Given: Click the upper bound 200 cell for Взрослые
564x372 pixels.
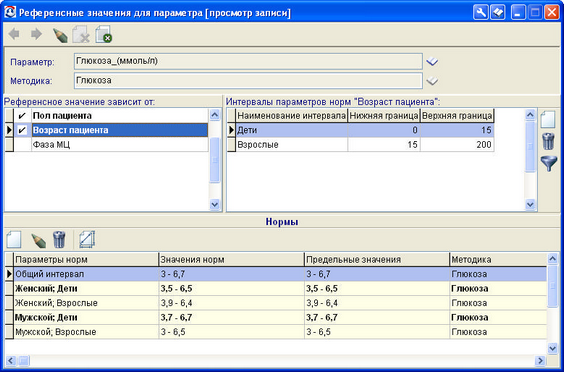Looking at the screenshot, I should (x=457, y=145).
